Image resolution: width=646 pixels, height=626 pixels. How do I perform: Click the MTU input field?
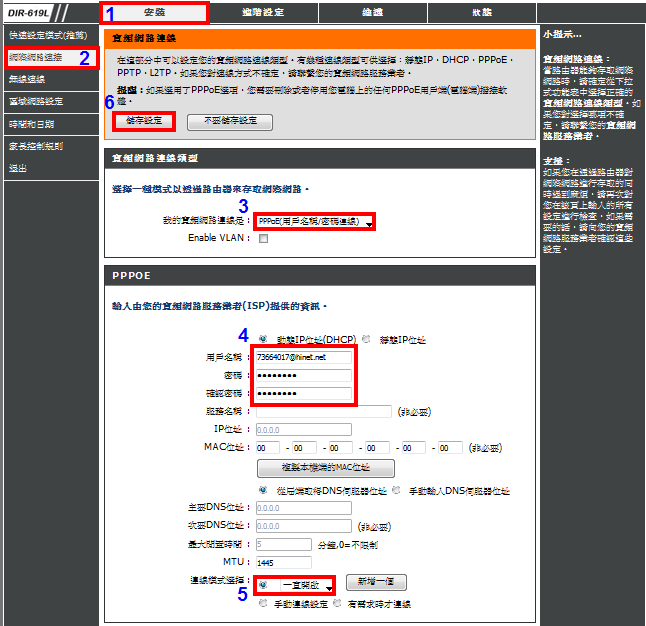[304, 562]
